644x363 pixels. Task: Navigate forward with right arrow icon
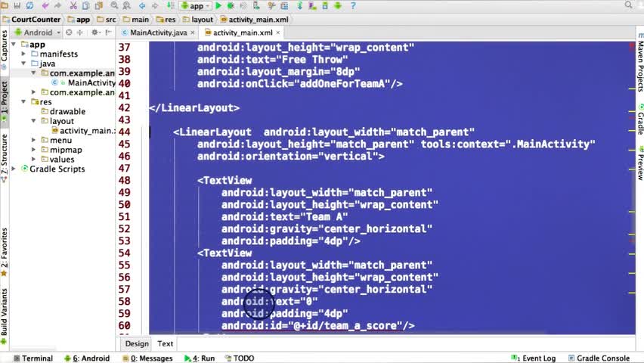(155, 6)
